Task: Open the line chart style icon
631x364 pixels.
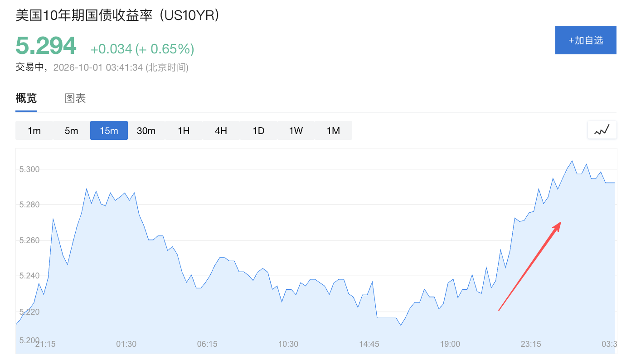Action: pyautogui.click(x=602, y=130)
